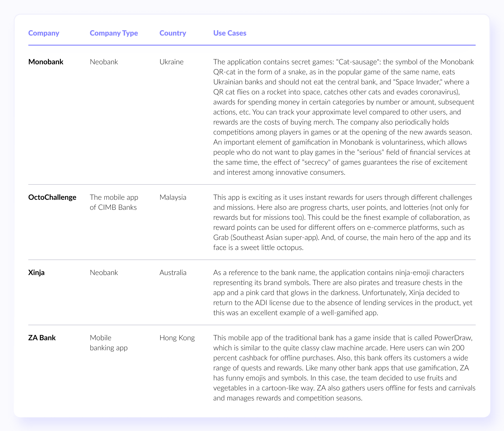Click the Ukraine country cell
This screenshot has height=431, width=504.
[172, 62]
